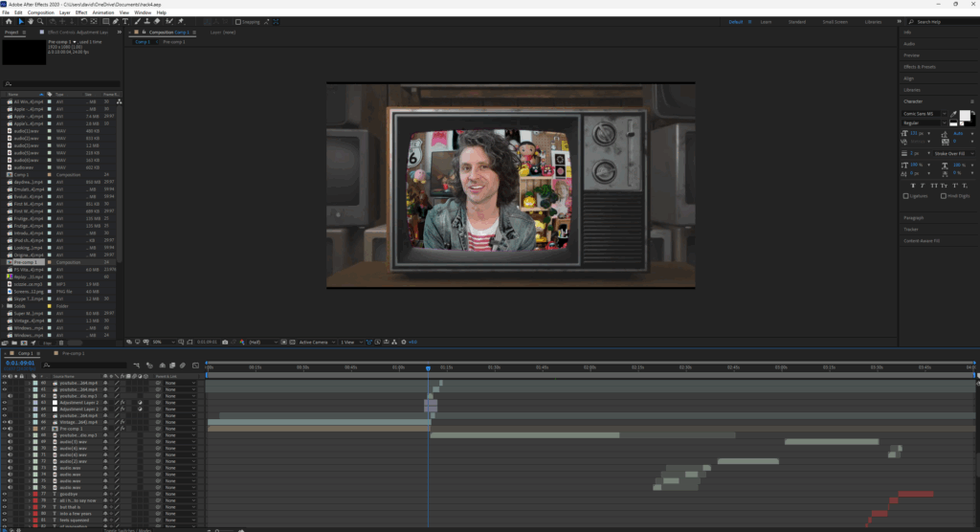Click the Search Help field
Image resolution: width=980 pixels, height=532 pixels.
[x=944, y=22]
